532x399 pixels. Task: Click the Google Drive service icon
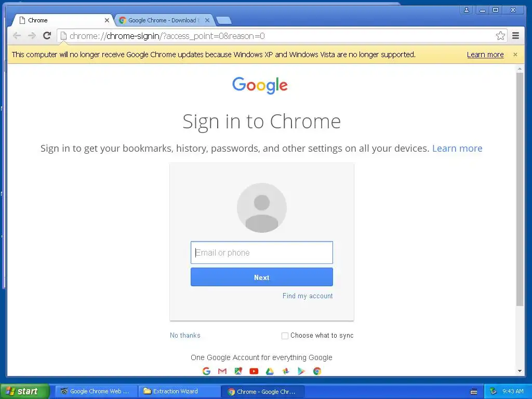[270, 371]
